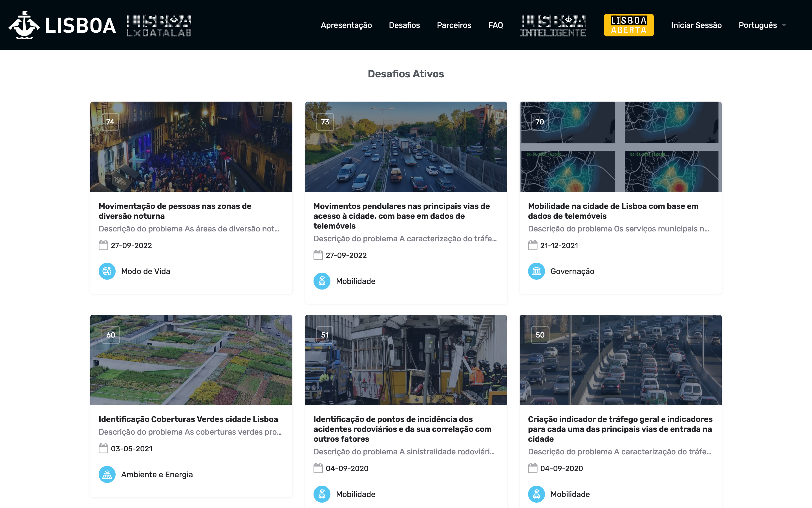The image size is (812, 508).
Task: Click the heatmap maps thumbnail
Action: click(620, 146)
